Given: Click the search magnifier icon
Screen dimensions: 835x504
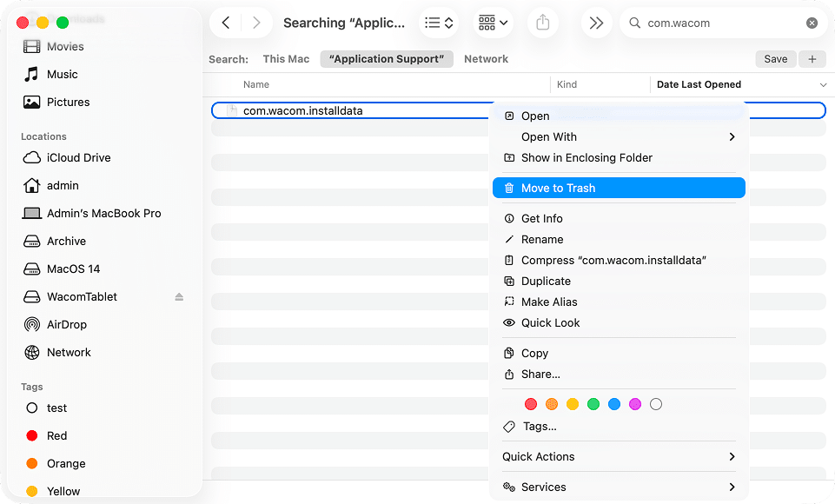Looking at the screenshot, I should [x=634, y=23].
